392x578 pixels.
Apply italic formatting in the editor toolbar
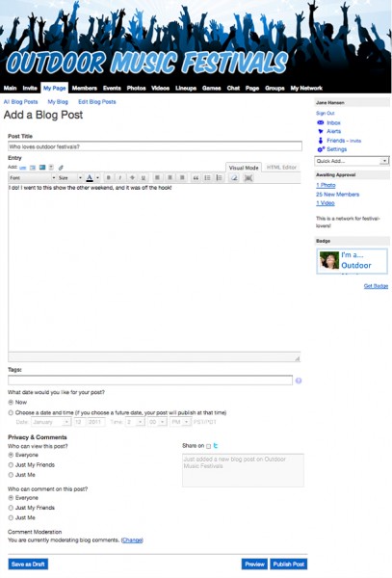pyautogui.click(x=120, y=178)
